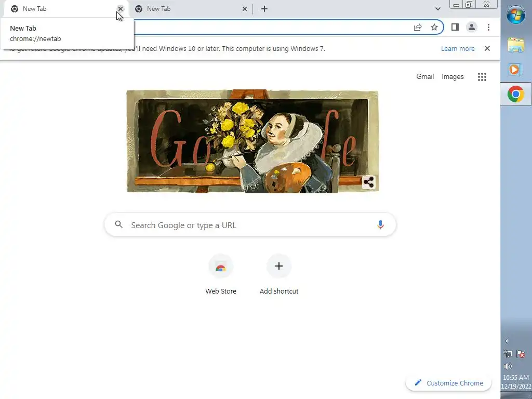This screenshot has width=532, height=399.
Task: Click Add shortcut button
Action: pyautogui.click(x=279, y=274)
